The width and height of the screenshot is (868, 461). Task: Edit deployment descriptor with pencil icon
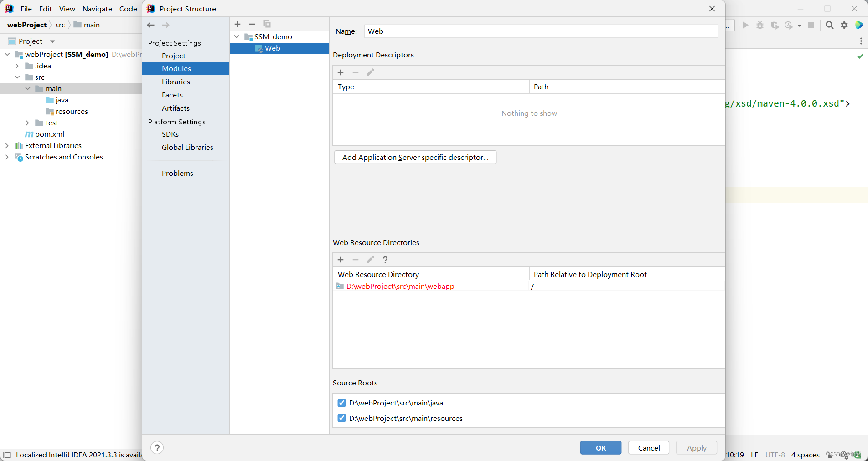370,72
